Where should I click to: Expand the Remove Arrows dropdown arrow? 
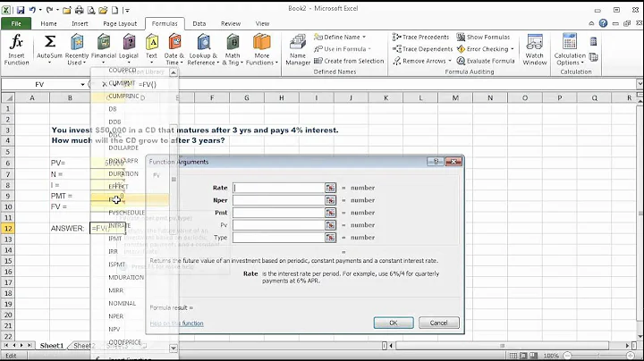(x=450, y=61)
